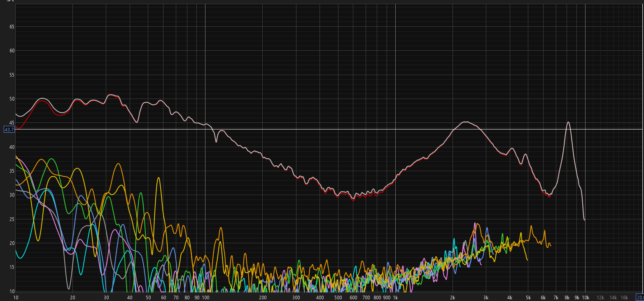Click the 200 frequency axis label
The height and width of the screenshot is (301, 644).
point(263,297)
